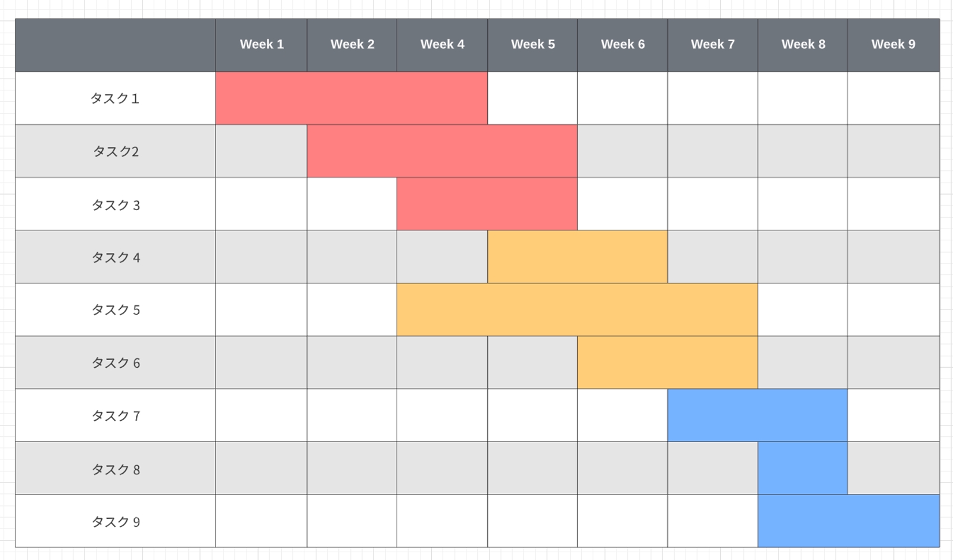Select the Week 6 header cell
Screen dimensions: 953x560
point(622,45)
